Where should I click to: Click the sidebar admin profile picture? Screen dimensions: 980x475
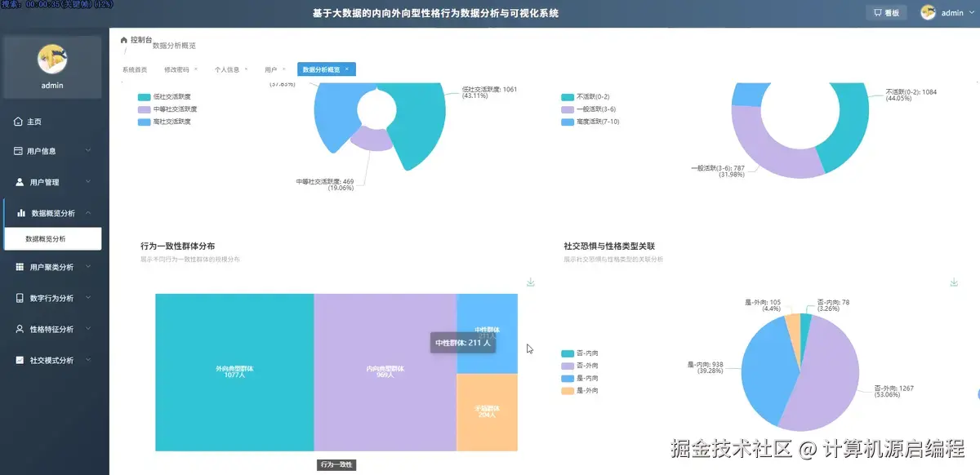coord(52,58)
